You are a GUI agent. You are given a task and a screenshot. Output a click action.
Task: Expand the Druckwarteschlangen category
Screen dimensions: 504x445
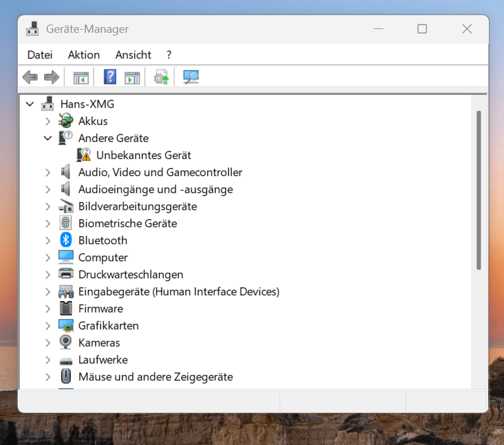(x=48, y=275)
